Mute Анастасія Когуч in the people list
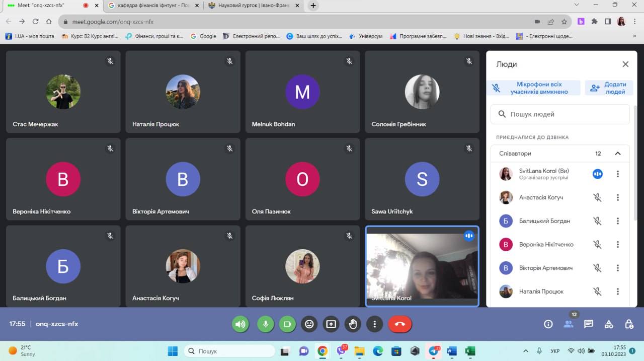The height and width of the screenshot is (361, 644). (x=597, y=197)
